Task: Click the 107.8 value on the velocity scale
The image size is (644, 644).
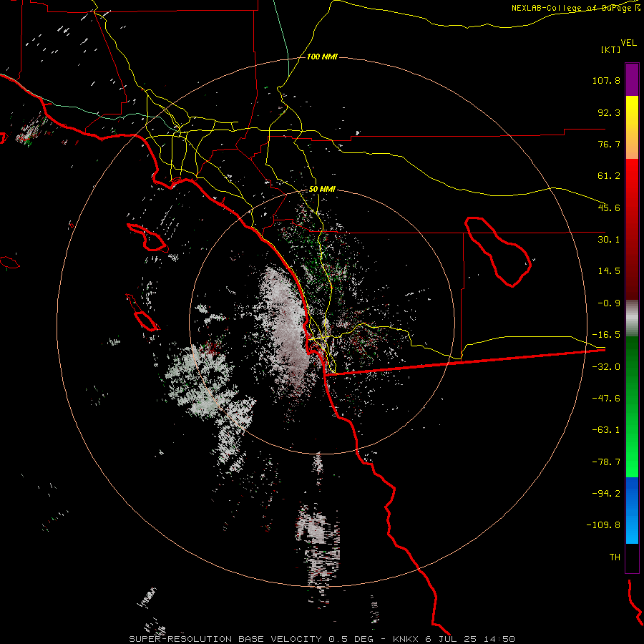Action: [606, 80]
